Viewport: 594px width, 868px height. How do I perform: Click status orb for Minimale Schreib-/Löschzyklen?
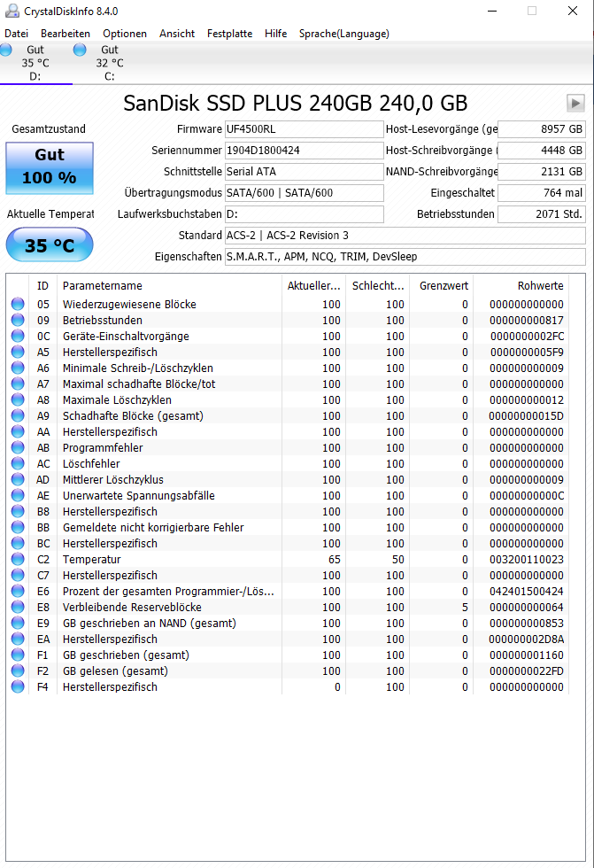tap(18, 368)
